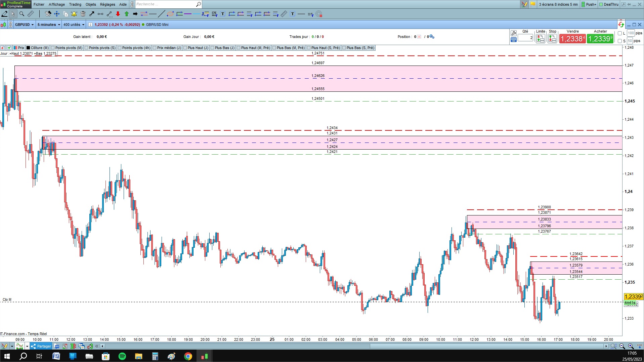Select the red down arrow tool

point(118,14)
